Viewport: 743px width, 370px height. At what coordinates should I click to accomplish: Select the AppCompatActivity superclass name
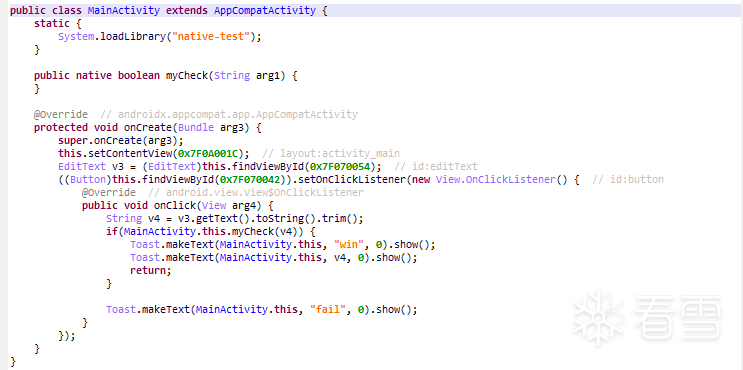tap(265, 10)
